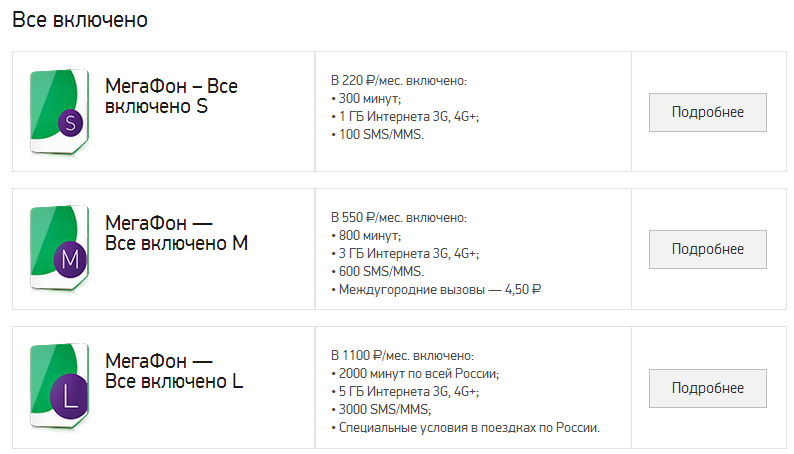794x454 pixels.
Task: Click the Все включено section heading
Action: 79,20
